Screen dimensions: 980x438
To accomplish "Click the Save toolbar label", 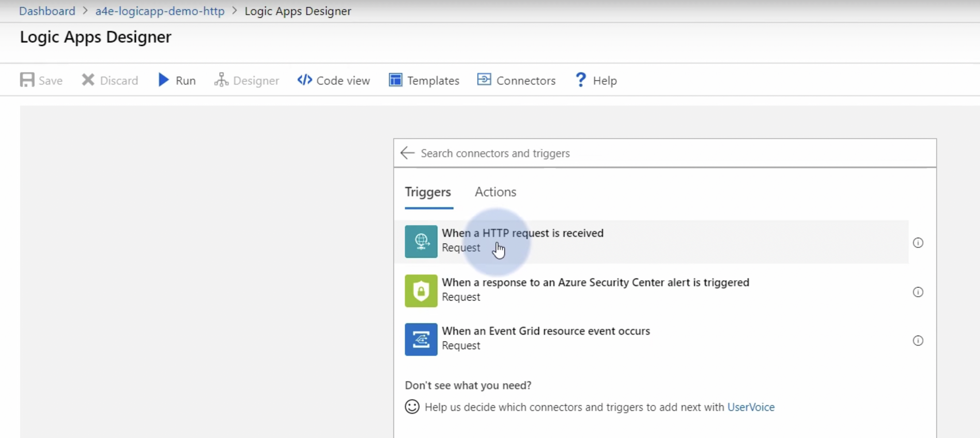I will point(51,81).
